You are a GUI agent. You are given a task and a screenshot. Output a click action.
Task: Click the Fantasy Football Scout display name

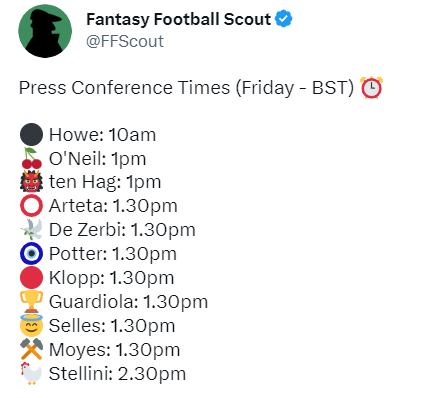pos(178,19)
